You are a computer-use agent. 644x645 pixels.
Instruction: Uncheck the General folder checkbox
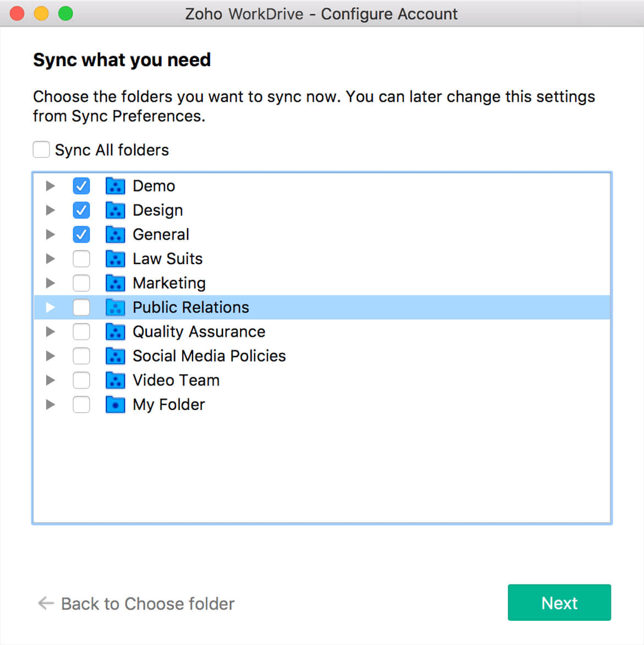(81, 234)
